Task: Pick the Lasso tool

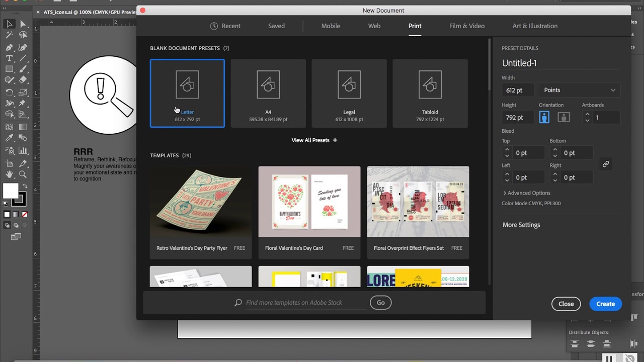Action: [23, 35]
